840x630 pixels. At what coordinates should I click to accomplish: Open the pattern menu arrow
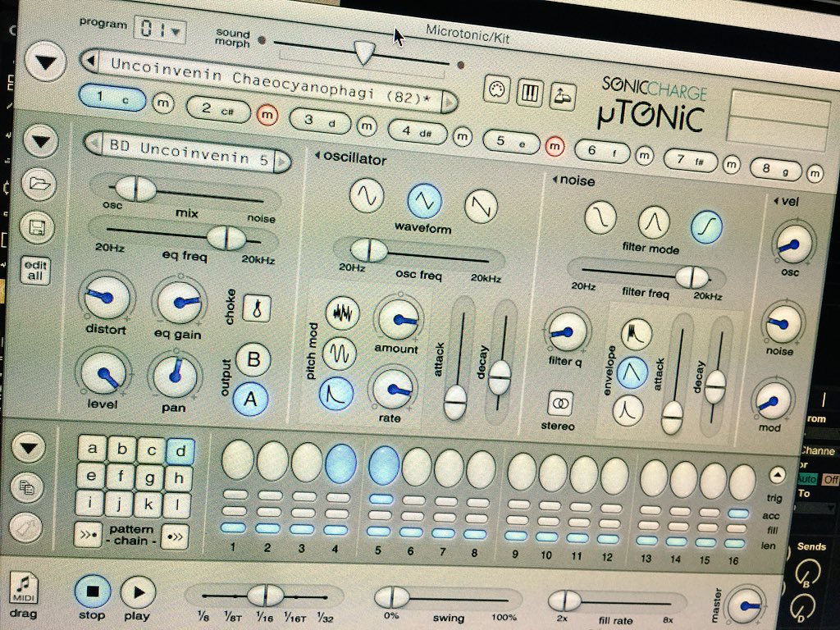click(x=29, y=445)
